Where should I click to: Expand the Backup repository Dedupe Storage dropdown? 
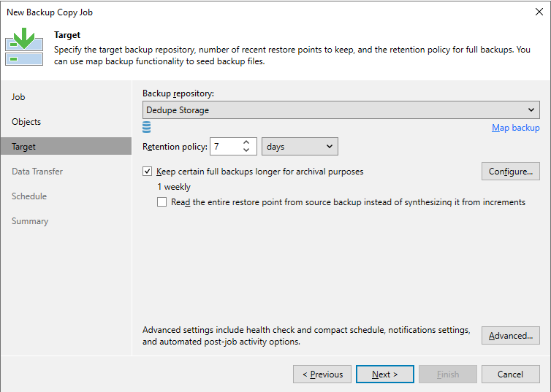531,110
